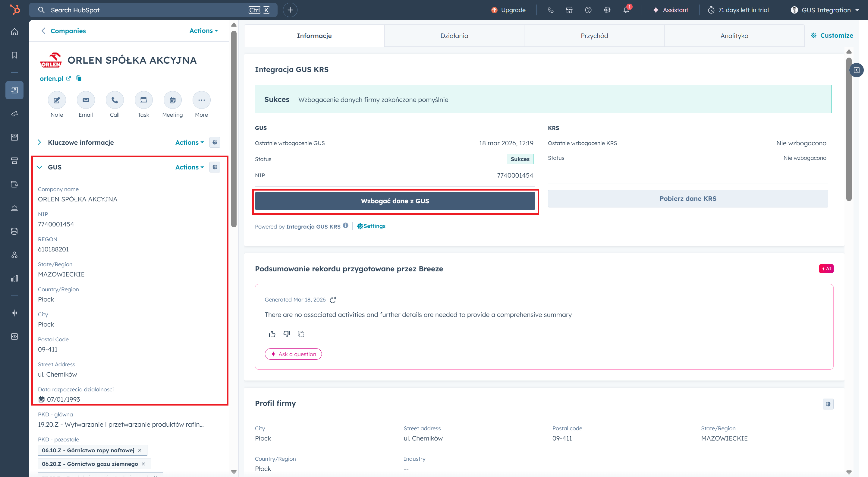Image resolution: width=868 pixels, height=477 pixels.
Task: Switch to the Przychód tab
Action: click(594, 36)
